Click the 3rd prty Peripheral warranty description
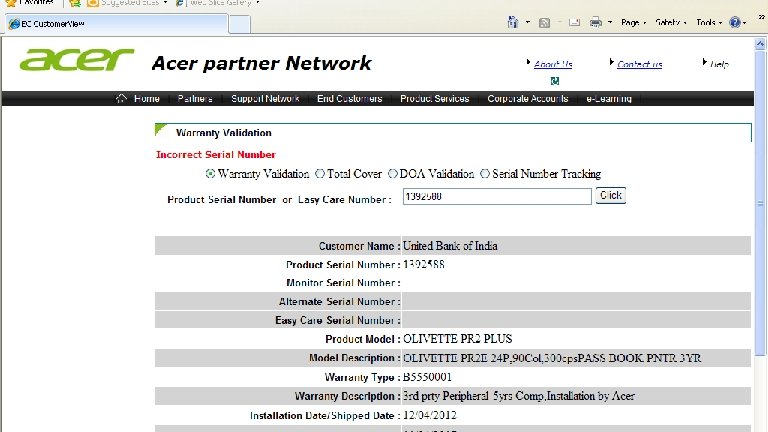 [x=519, y=396]
